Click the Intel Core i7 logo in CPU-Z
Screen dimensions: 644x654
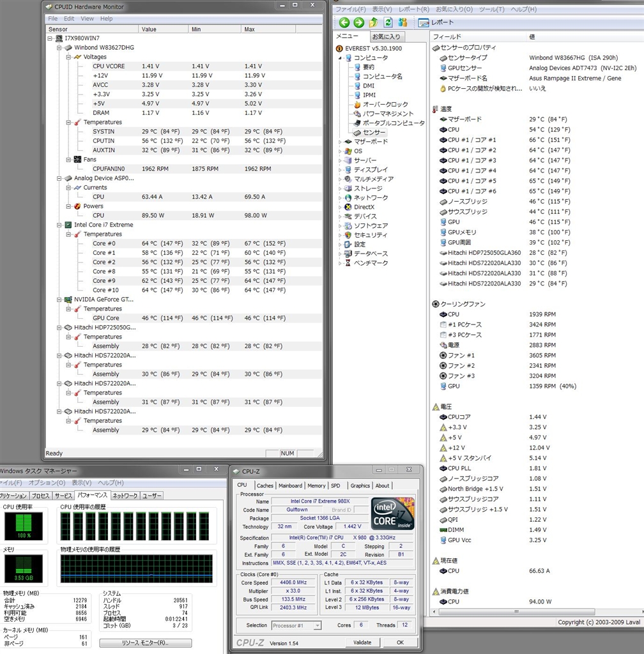[x=392, y=513]
